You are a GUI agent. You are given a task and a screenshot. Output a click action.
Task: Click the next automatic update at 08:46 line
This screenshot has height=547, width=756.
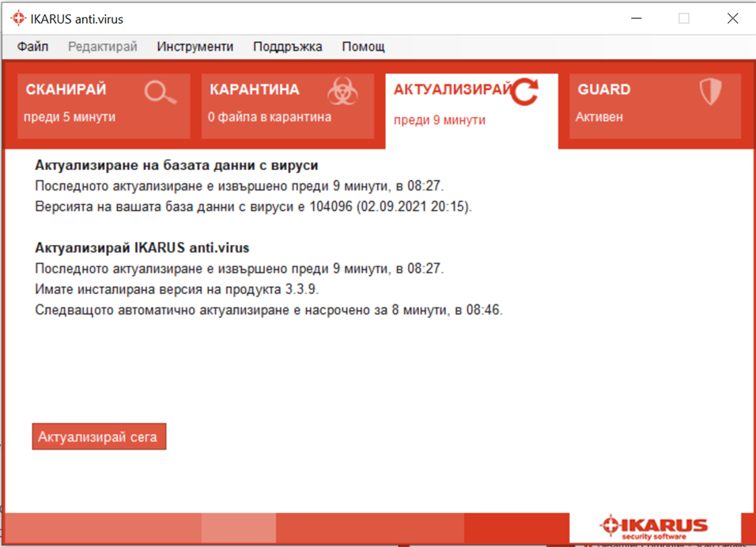tap(269, 310)
